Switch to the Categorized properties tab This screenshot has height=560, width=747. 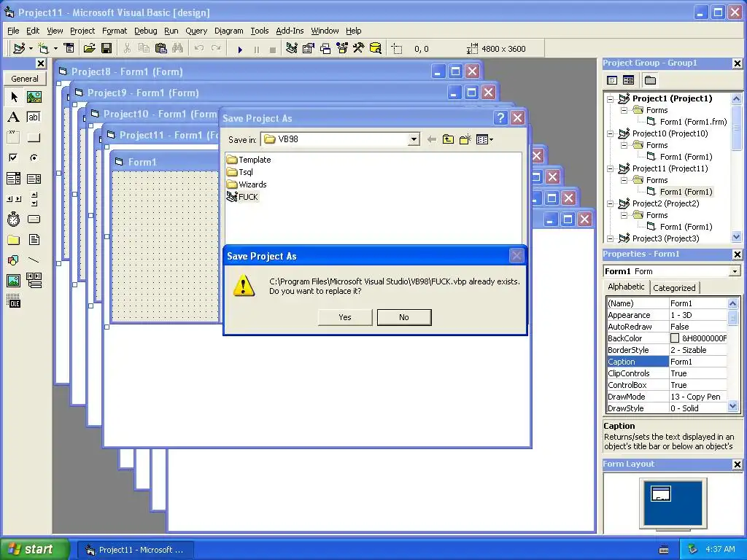pos(673,287)
